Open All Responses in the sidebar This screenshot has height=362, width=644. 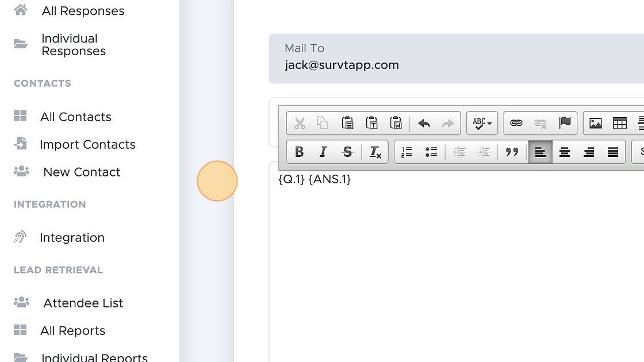(x=83, y=11)
